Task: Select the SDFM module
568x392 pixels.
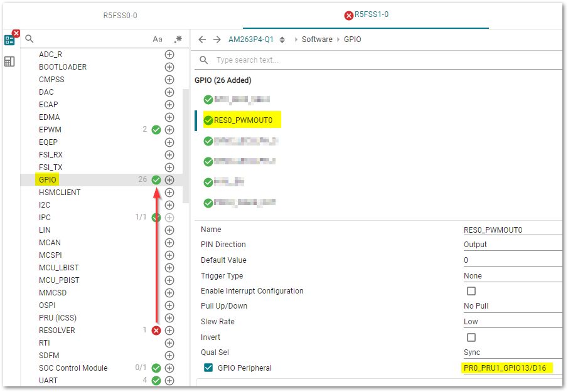Action: tap(49, 356)
